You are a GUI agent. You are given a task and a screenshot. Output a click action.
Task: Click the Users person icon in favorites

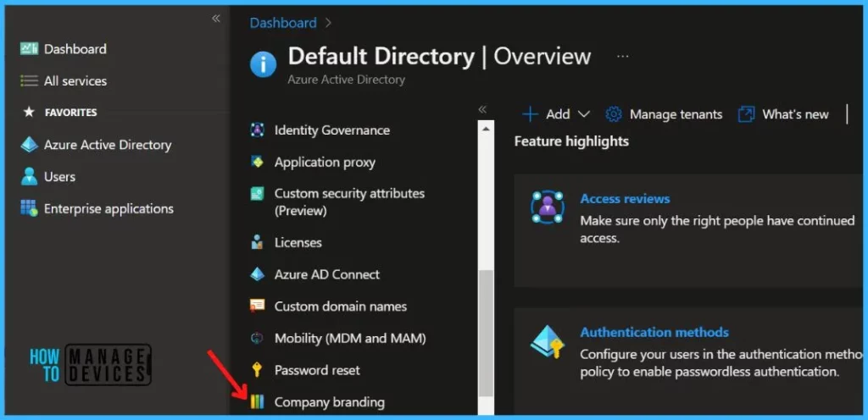coord(29,177)
